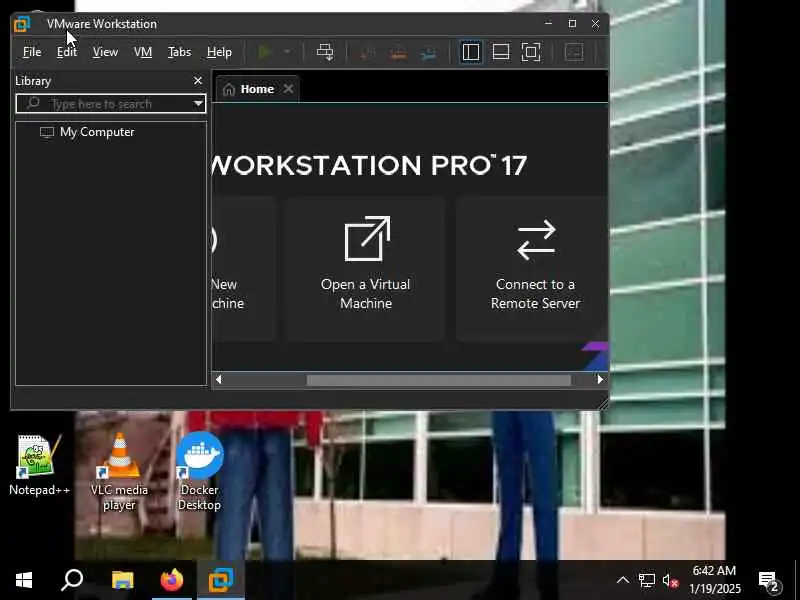The width and height of the screenshot is (800, 600).
Task: Close the Home tab
Action: [x=288, y=89]
